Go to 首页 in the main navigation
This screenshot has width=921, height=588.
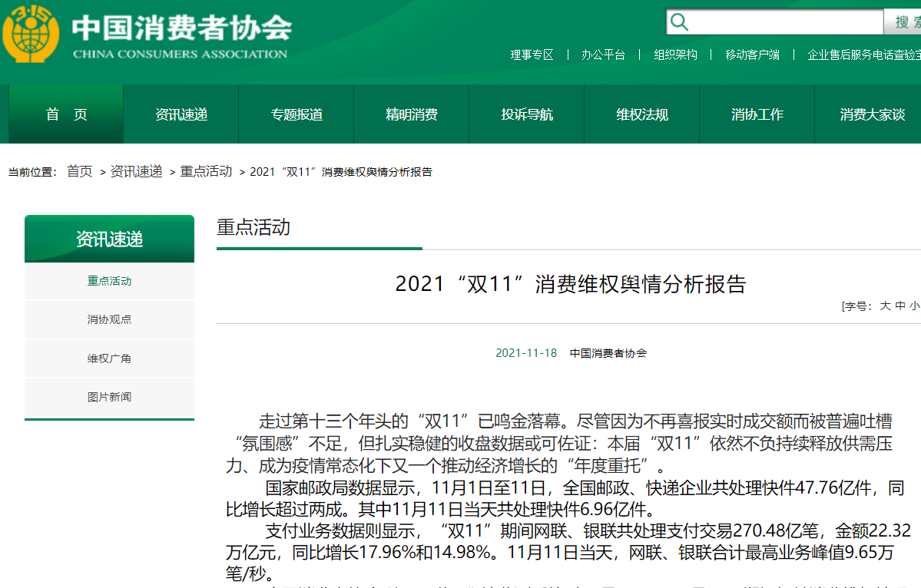66,114
